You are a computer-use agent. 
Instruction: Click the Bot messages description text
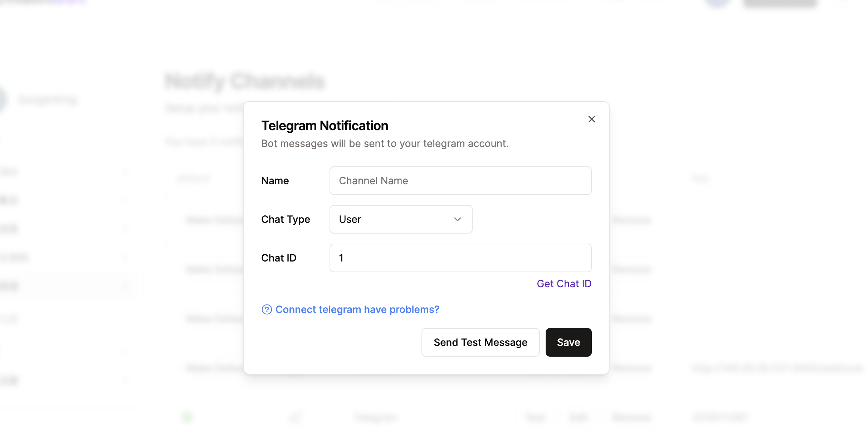[385, 143]
